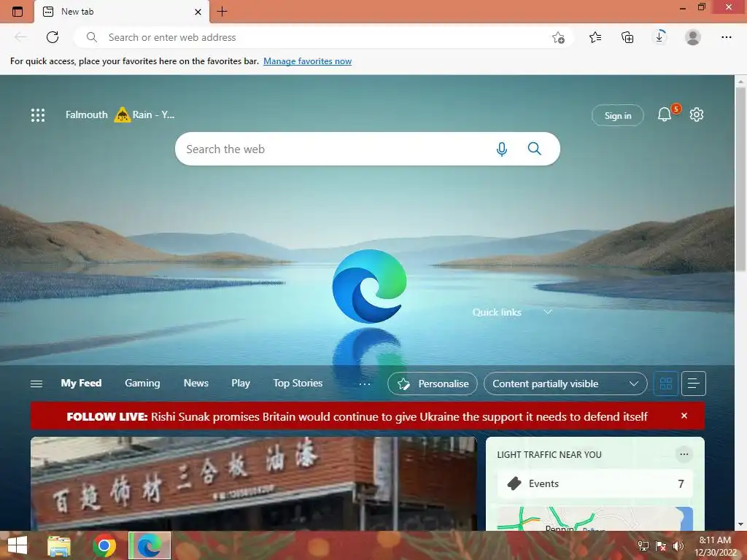Click the web search magnifier icon

click(535, 149)
